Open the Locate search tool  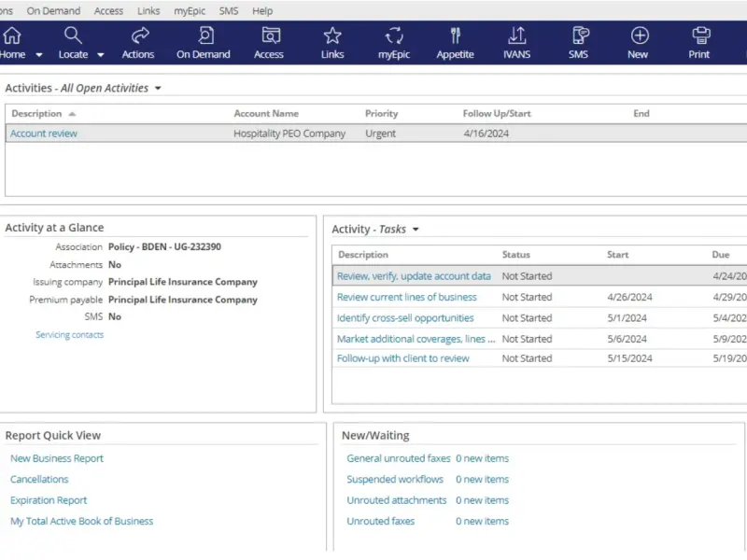(x=73, y=43)
